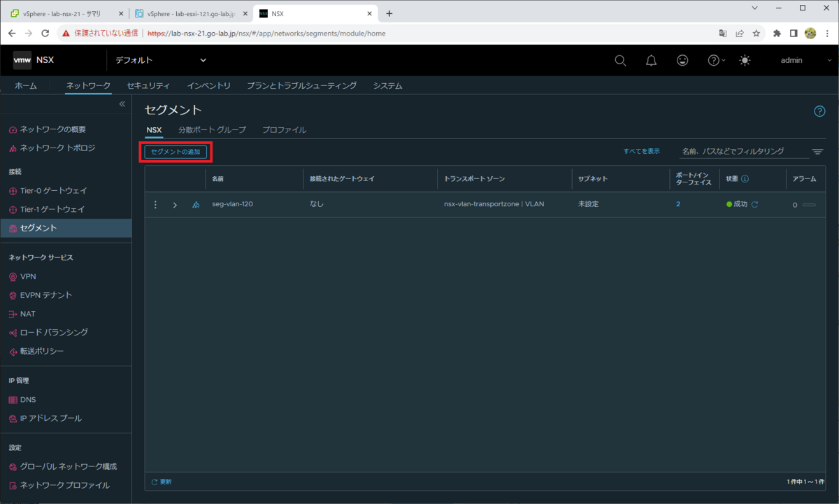Open the セキュリティ top menu
Screen dimensions: 839x504
point(148,85)
